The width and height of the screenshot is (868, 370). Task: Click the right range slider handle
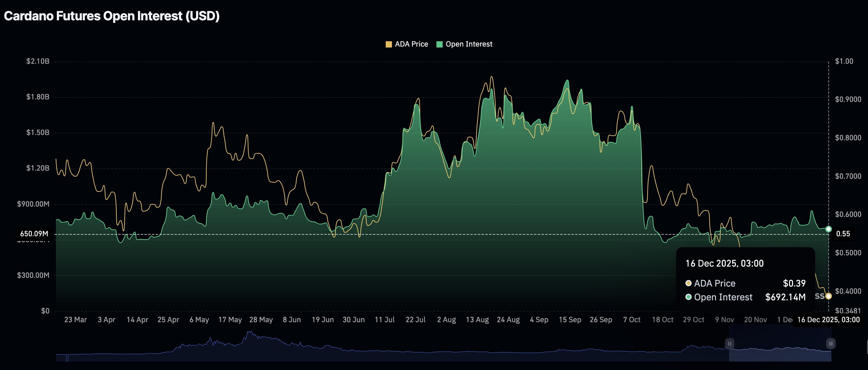[831, 343]
